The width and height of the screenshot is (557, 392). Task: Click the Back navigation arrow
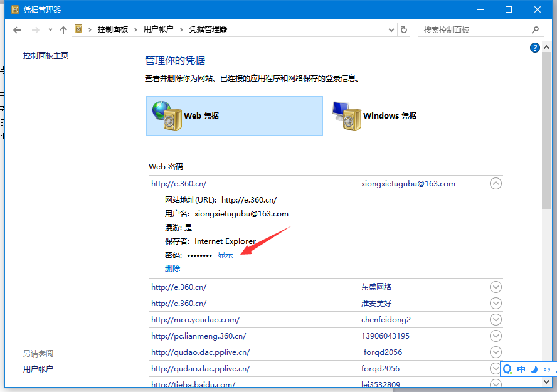pyautogui.click(x=17, y=30)
